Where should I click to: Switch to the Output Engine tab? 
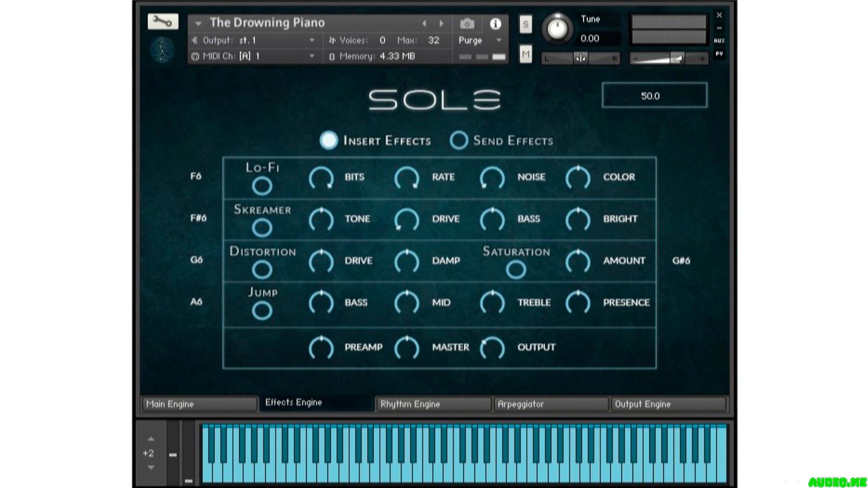[668, 404]
